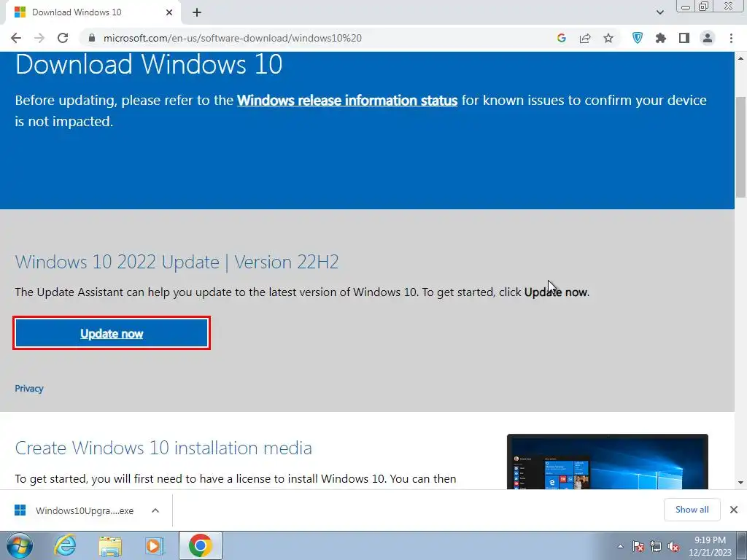
Task: Bookmark this page with the star icon
Action: pyautogui.click(x=608, y=38)
